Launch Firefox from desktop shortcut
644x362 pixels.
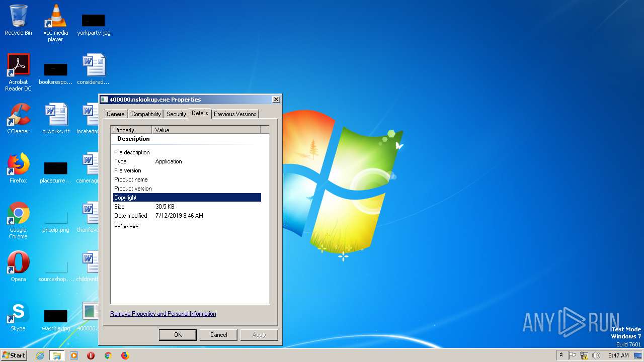pos(18,168)
